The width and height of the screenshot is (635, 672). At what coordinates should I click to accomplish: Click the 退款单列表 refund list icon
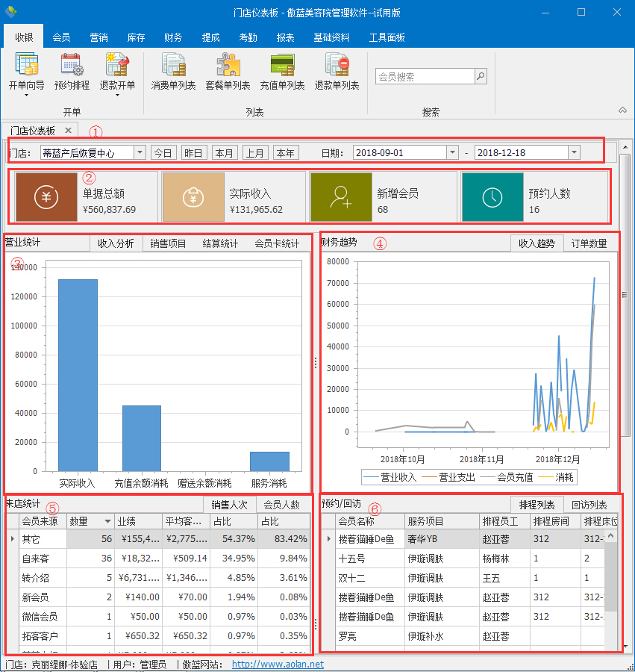pos(337,66)
